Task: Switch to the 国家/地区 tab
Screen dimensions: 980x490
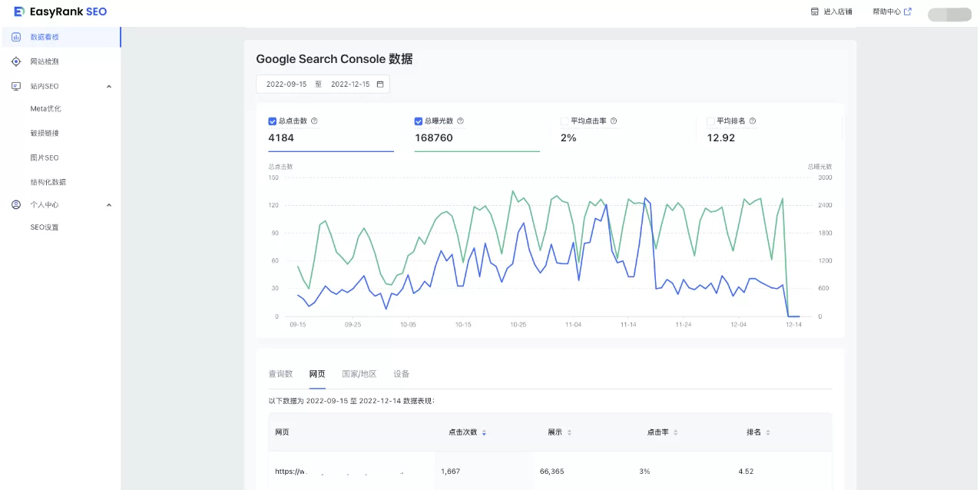Action: coord(359,374)
